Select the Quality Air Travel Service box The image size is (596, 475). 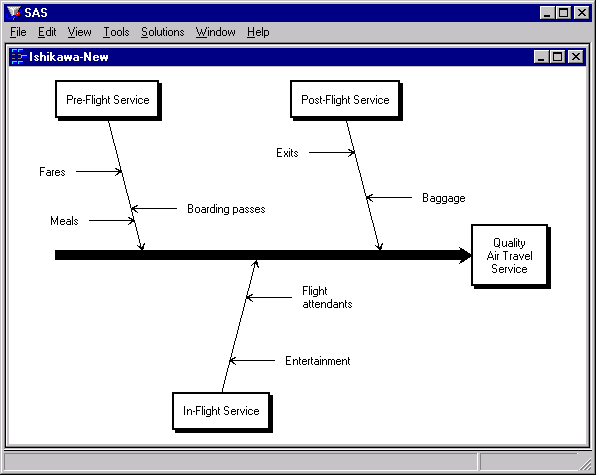(x=510, y=256)
